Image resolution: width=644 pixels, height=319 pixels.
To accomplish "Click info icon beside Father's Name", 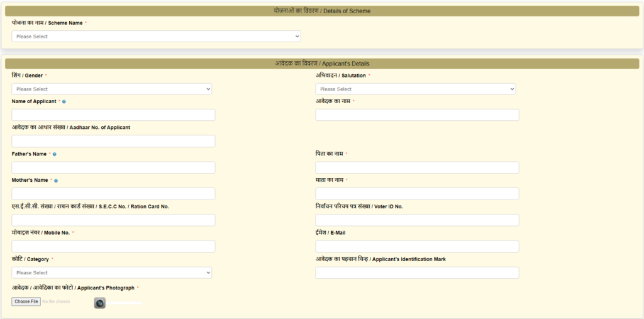I will pyautogui.click(x=55, y=154).
